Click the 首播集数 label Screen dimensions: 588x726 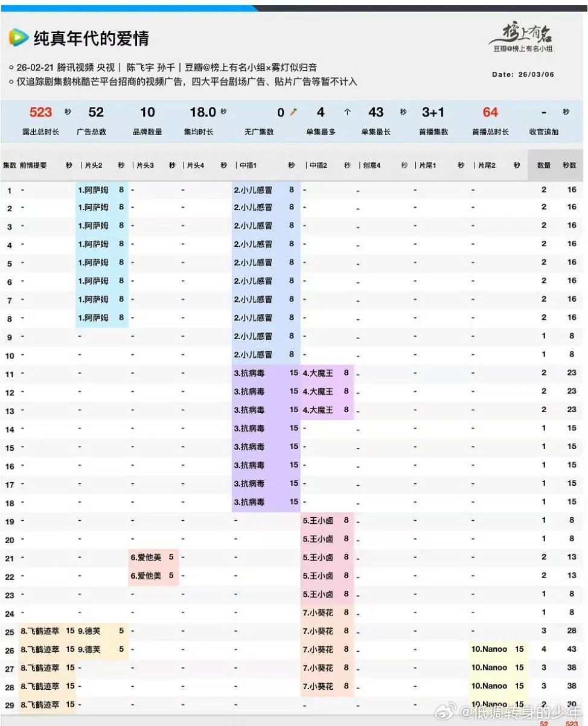click(x=434, y=132)
